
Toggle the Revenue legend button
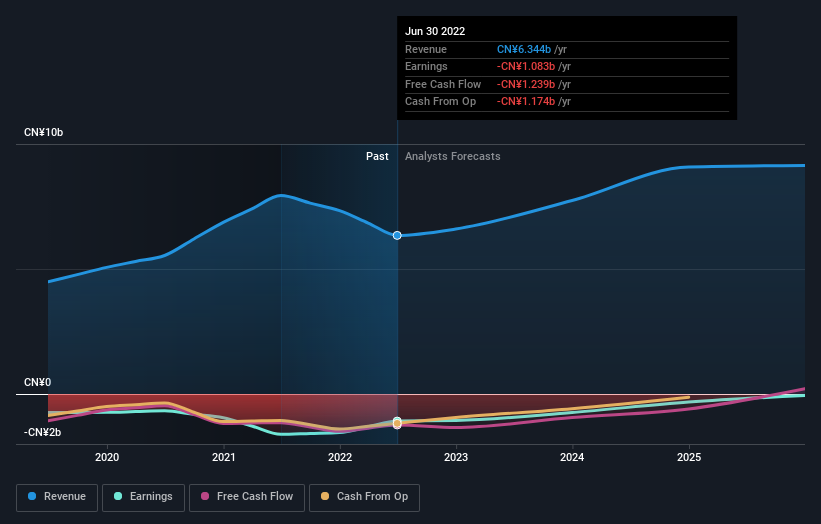tap(57, 497)
